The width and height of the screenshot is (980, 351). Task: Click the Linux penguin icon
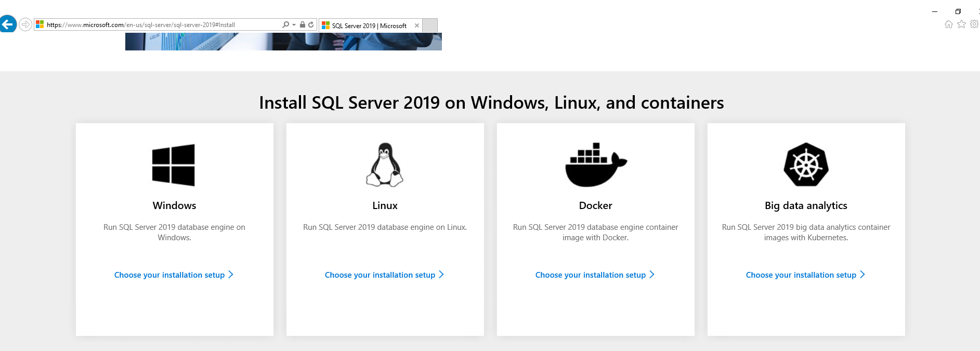pos(385,164)
